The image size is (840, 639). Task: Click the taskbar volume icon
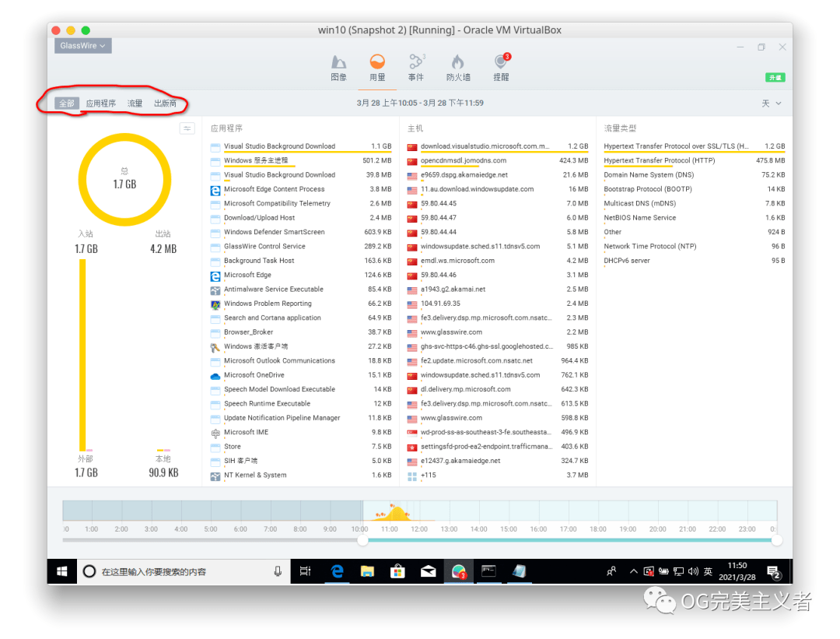coord(693,571)
